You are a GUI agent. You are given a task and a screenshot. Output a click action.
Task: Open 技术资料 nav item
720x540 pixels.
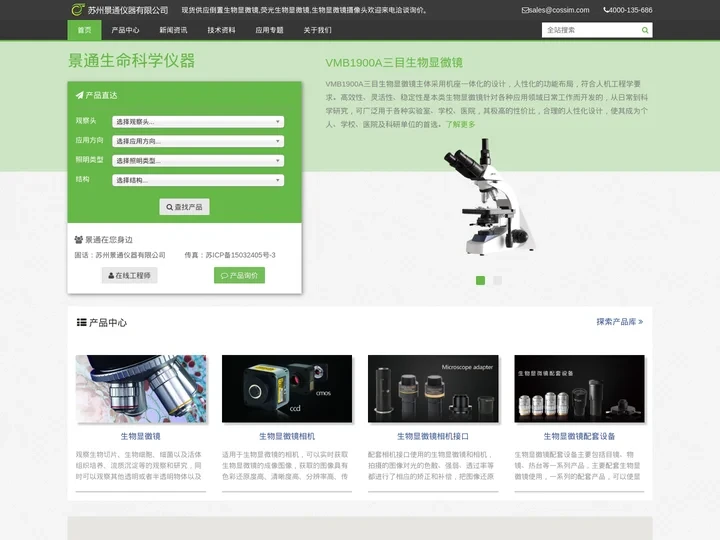point(221,30)
